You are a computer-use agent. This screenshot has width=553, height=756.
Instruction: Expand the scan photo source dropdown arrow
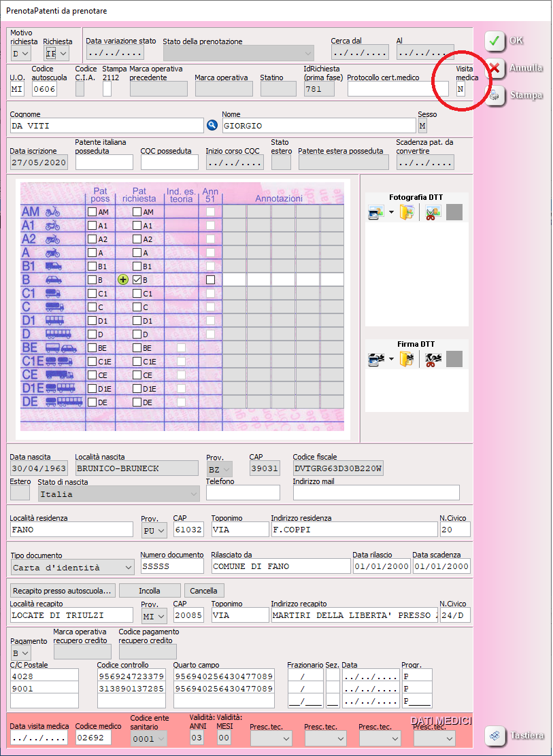[391, 213]
